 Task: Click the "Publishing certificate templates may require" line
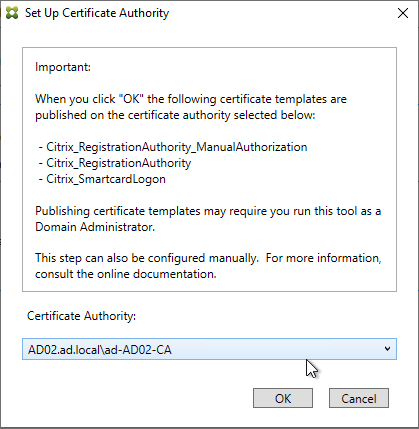coord(208,211)
